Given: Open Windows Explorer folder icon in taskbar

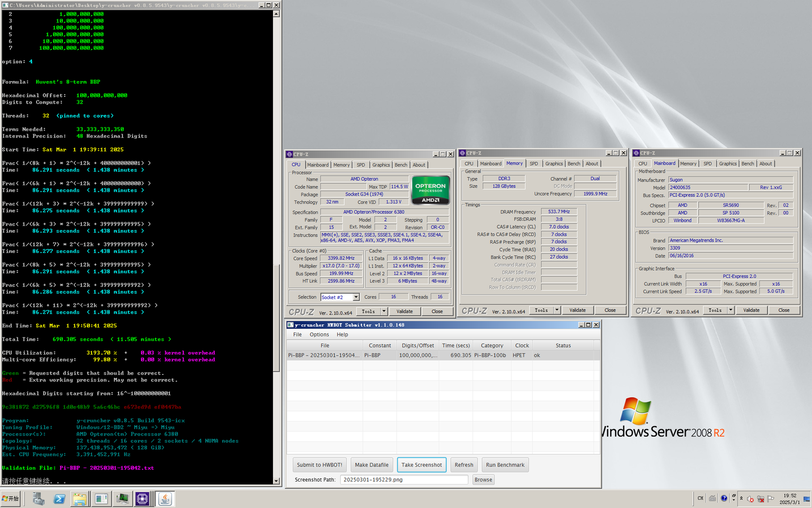Looking at the screenshot, I should tap(80, 499).
